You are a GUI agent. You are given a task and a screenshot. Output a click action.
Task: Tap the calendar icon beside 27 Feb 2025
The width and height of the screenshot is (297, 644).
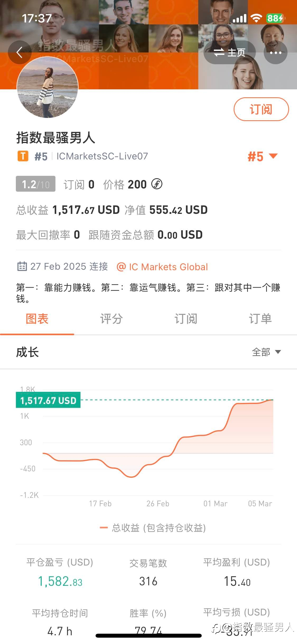(22, 266)
